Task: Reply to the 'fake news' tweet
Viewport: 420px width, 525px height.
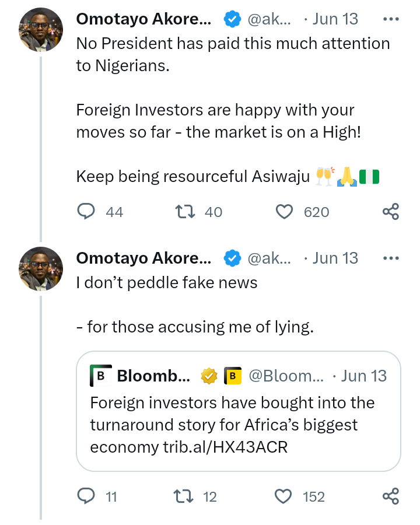Action: [x=86, y=496]
